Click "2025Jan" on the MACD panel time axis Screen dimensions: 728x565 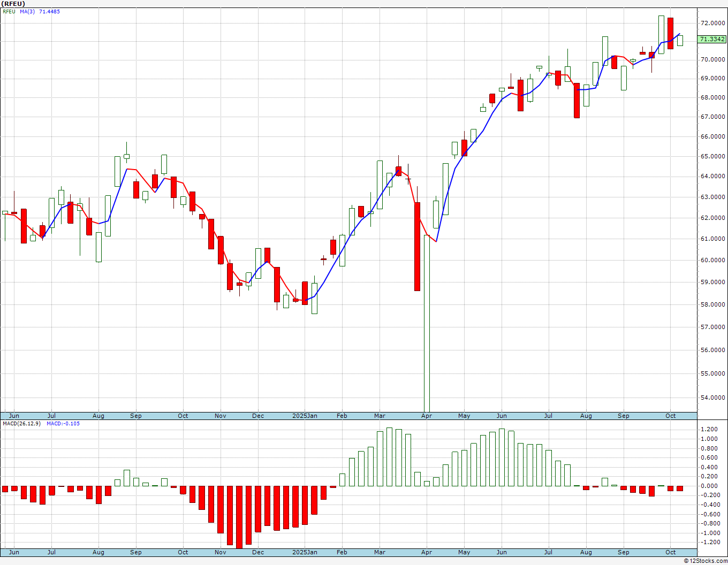[x=305, y=552]
